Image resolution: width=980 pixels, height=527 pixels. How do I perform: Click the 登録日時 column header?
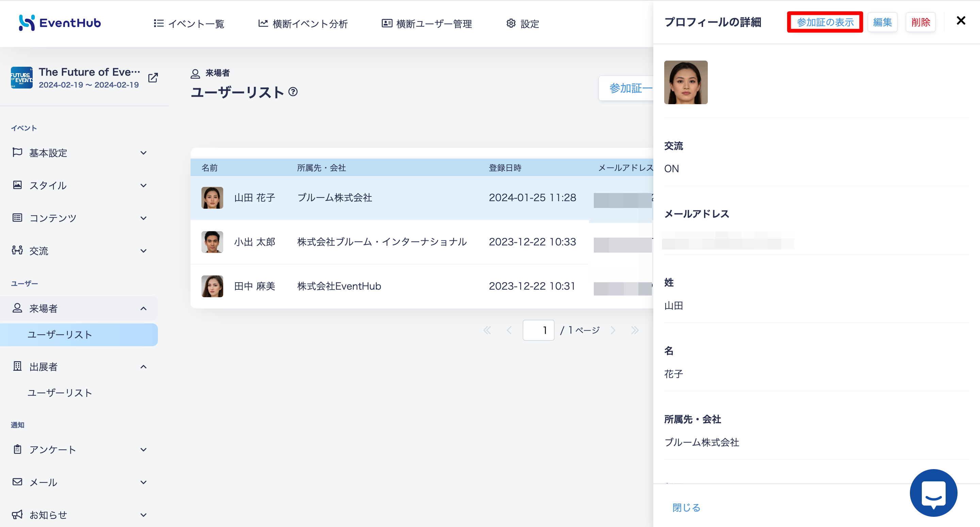pyautogui.click(x=505, y=168)
